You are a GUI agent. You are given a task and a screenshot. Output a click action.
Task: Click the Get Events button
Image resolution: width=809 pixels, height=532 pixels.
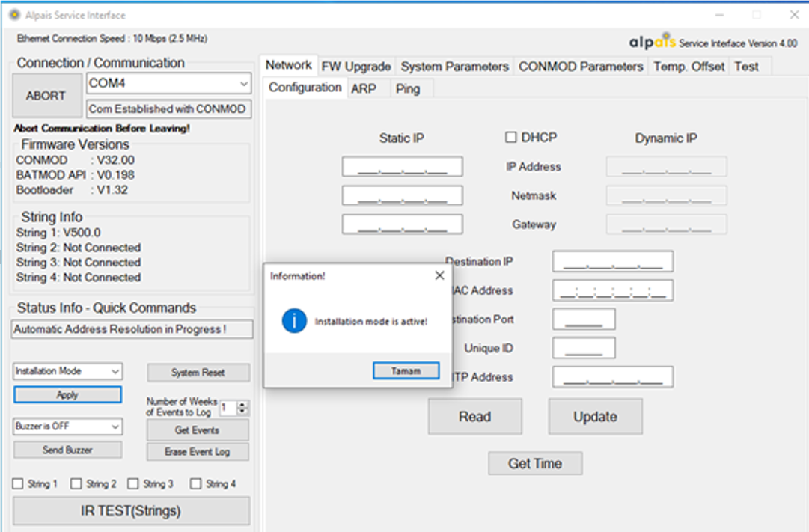[197, 429]
